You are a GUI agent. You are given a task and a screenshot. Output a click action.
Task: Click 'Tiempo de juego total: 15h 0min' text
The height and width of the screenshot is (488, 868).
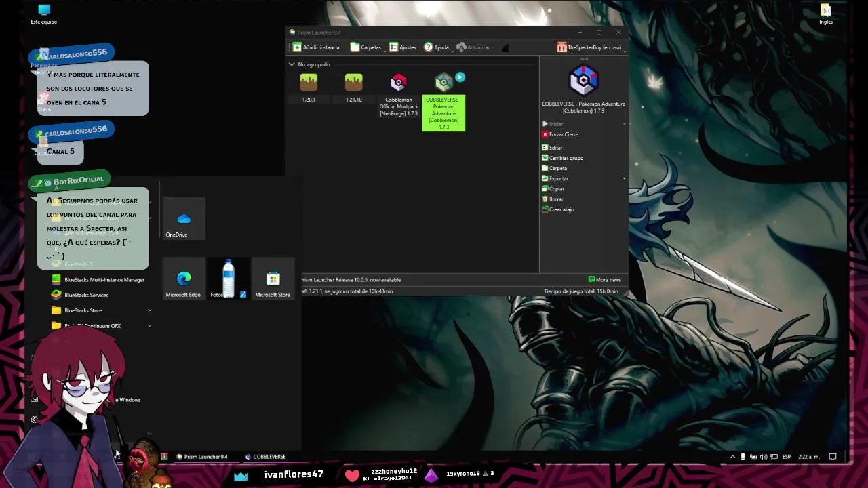[581, 291]
